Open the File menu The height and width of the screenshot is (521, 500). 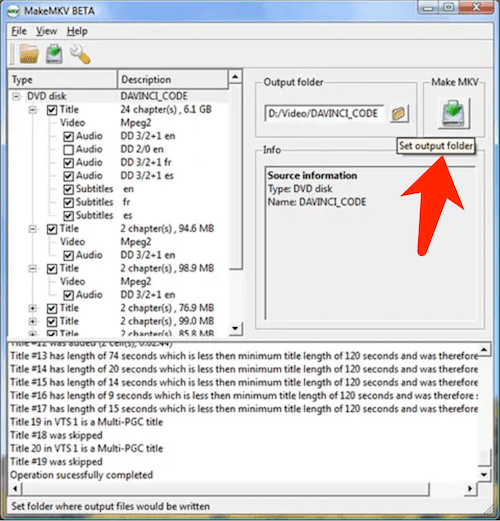[19, 31]
